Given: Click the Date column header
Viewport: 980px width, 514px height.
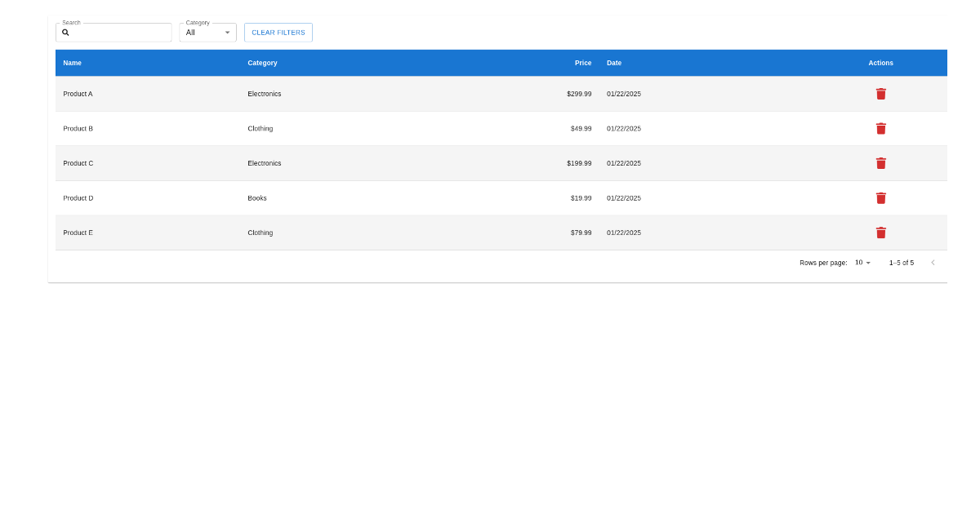Looking at the screenshot, I should [x=613, y=63].
